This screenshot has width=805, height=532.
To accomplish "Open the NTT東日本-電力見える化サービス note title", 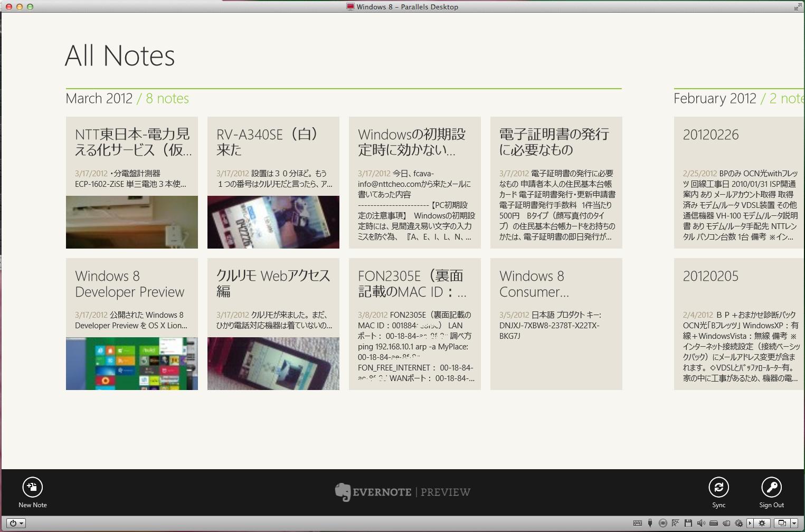I will pos(133,142).
